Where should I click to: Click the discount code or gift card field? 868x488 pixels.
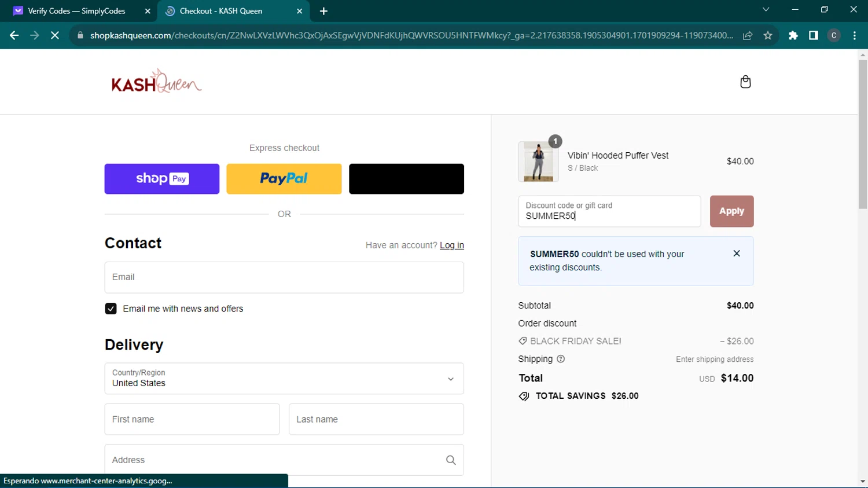tap(609, 211)
